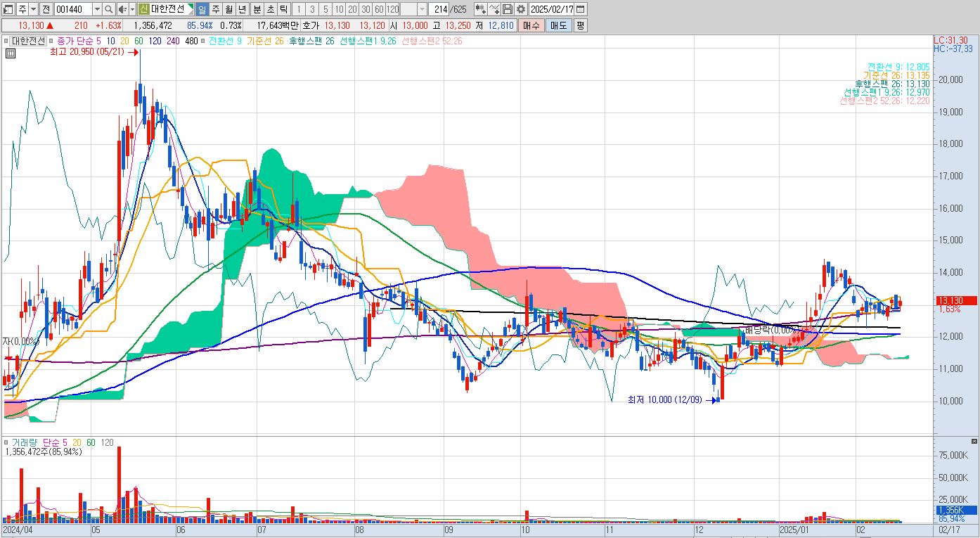Click the 기준선 26 legend label
Viewport: 980px width, 538px height.
pos(265,41)
